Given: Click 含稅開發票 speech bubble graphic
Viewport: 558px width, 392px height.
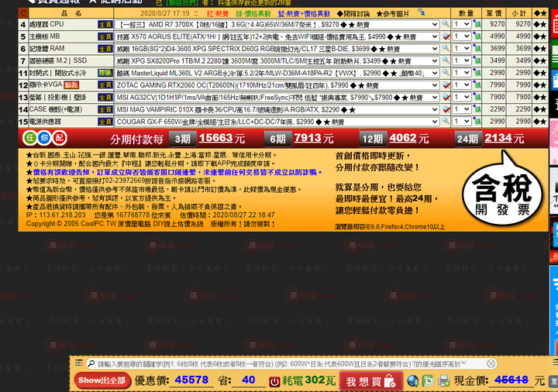Looking at the screenshot, I should click(x=503, y=189).
